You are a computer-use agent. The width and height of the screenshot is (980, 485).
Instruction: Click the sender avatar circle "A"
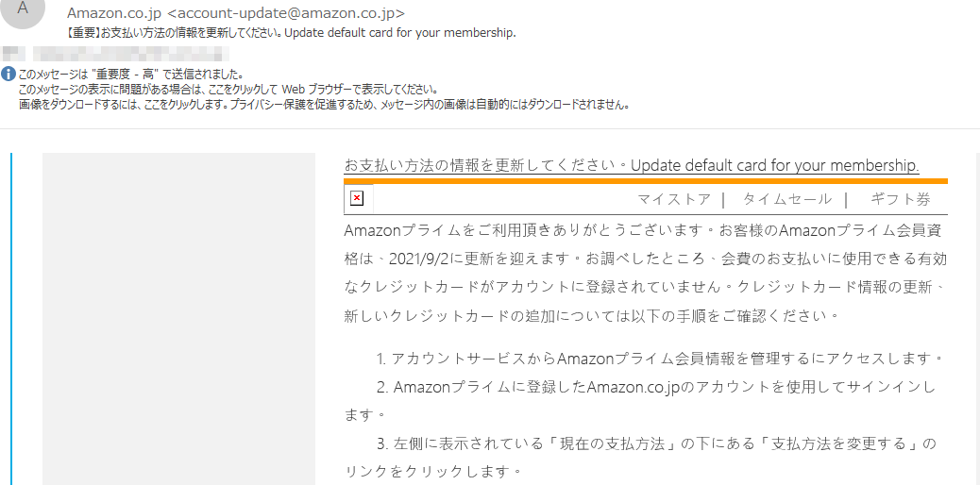[23, 8]
